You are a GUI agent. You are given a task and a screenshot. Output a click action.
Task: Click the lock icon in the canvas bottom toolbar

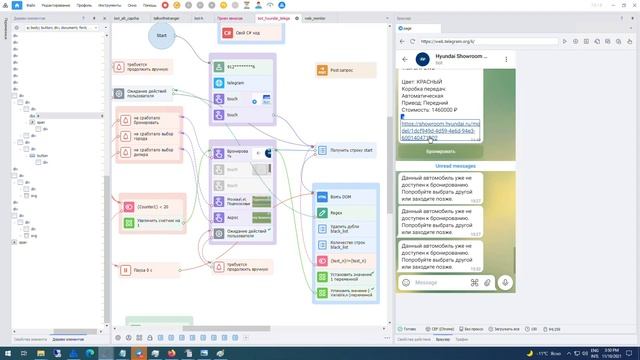click(x=150, y=338)
